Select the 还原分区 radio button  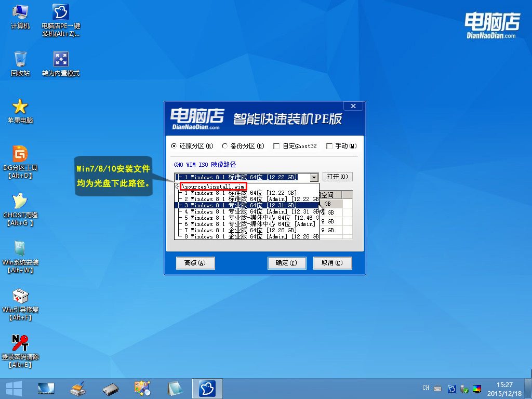175,146
